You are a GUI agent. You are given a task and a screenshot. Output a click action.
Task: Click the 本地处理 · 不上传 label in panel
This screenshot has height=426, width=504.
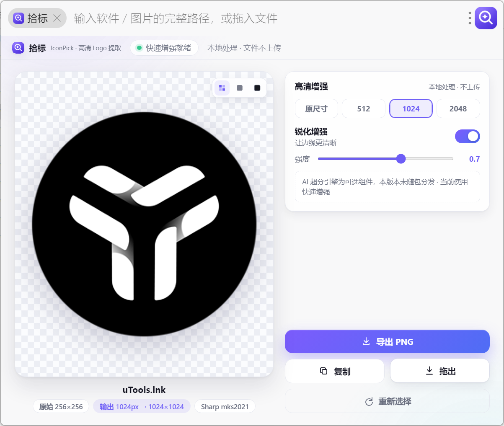pos(454,87)
